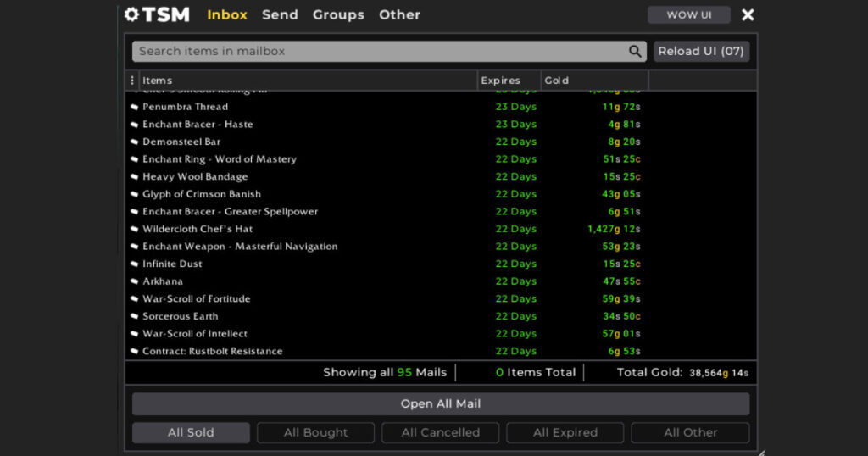Close the TSM window with X
The height and width of the screenshot is (456, 868).
pyautogui.click(x=748, y=15)
